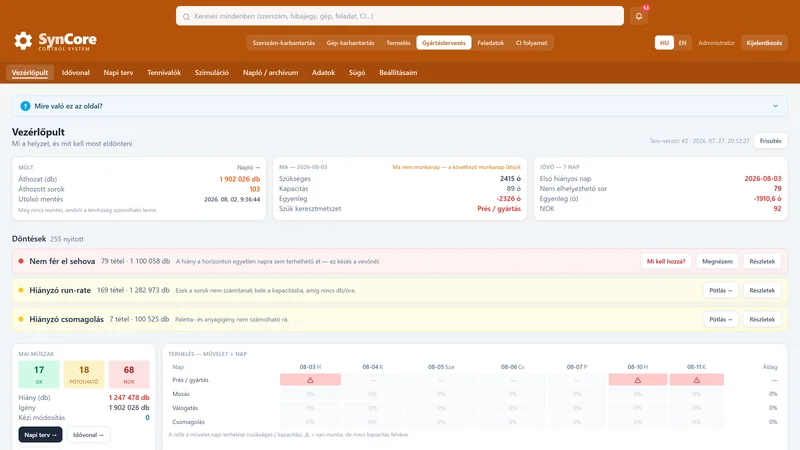
Task: Click the dark Napi terv → button
Action: tap(40, 435)
